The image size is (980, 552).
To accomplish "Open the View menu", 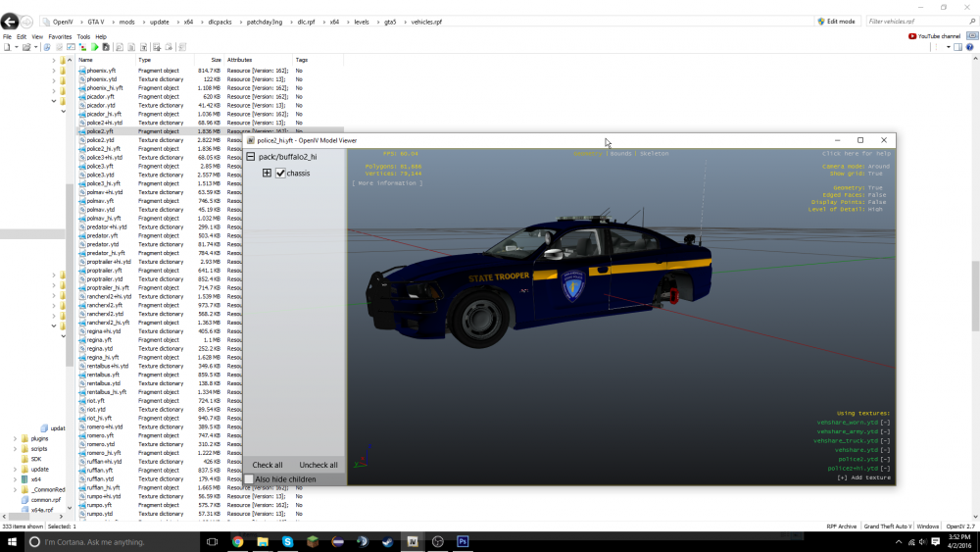I will pos(37,37).
